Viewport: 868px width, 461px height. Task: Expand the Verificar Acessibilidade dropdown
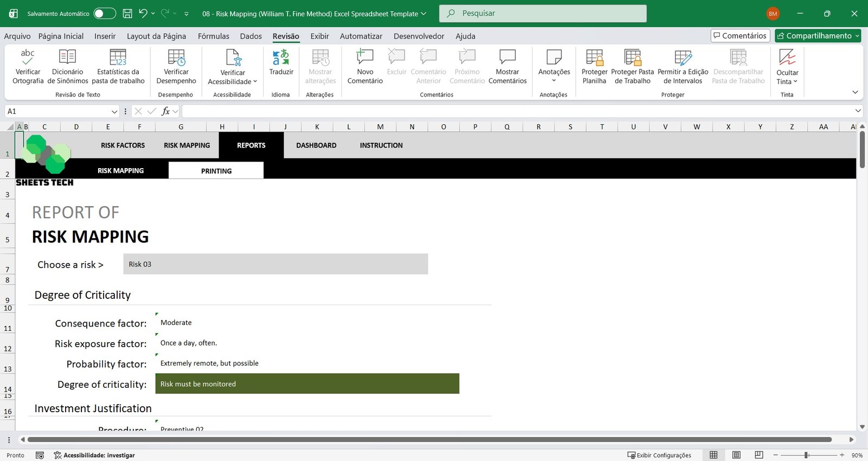[255, 82]
